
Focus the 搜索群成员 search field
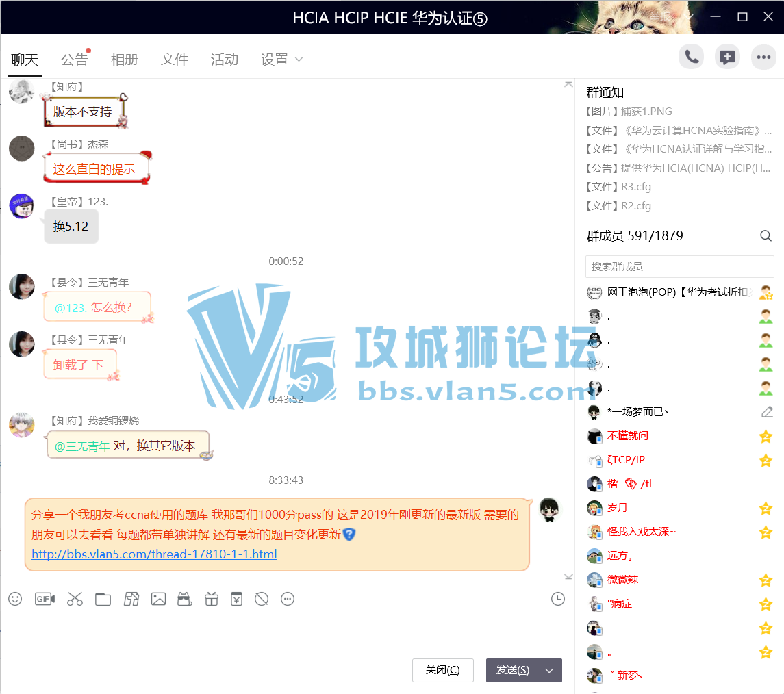tap(679, 266)
